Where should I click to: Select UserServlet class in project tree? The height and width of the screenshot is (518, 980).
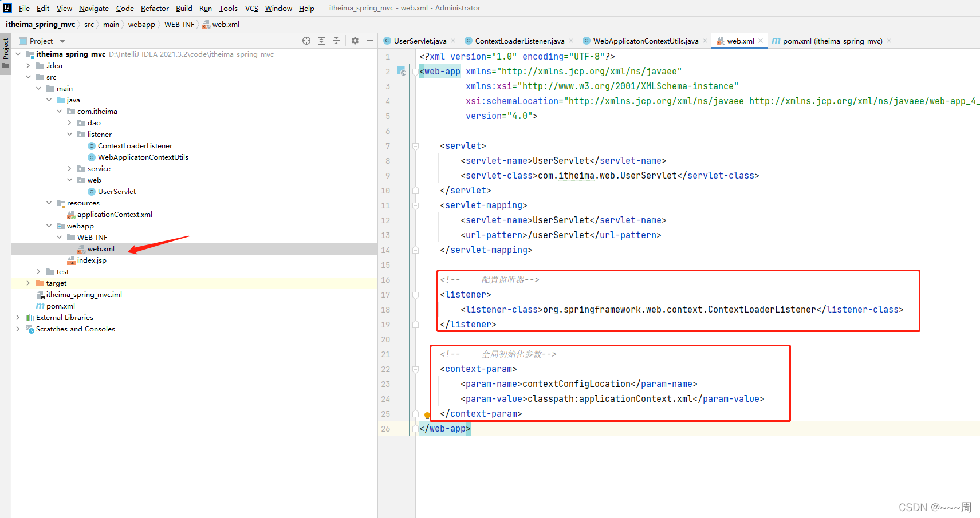pyautogui.click(x=117, y=191)
